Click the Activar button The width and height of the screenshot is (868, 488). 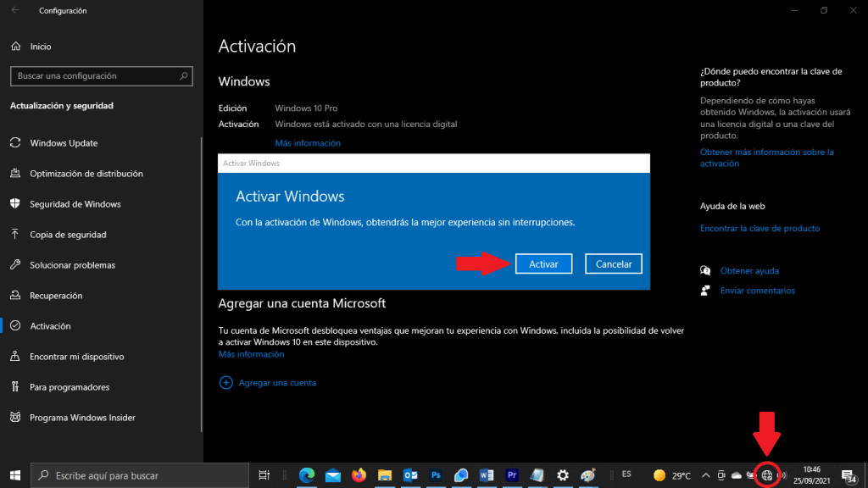coord(543,264)
